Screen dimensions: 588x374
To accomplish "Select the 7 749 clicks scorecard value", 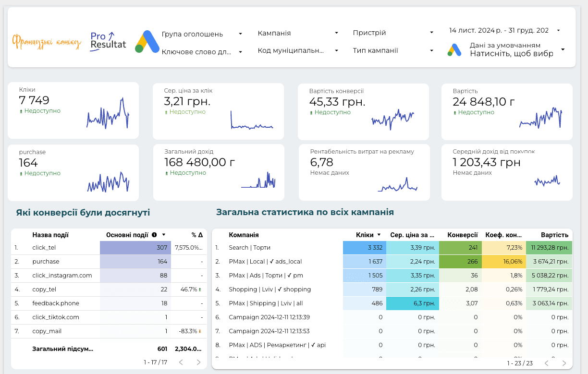I will click(x=34, y=100).
